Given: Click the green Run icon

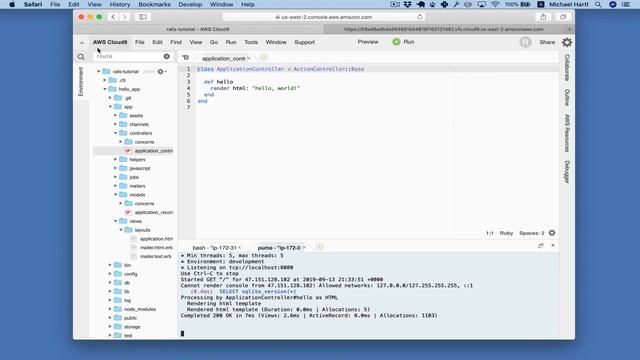Looking at the screenshot, I should [396, 42].
